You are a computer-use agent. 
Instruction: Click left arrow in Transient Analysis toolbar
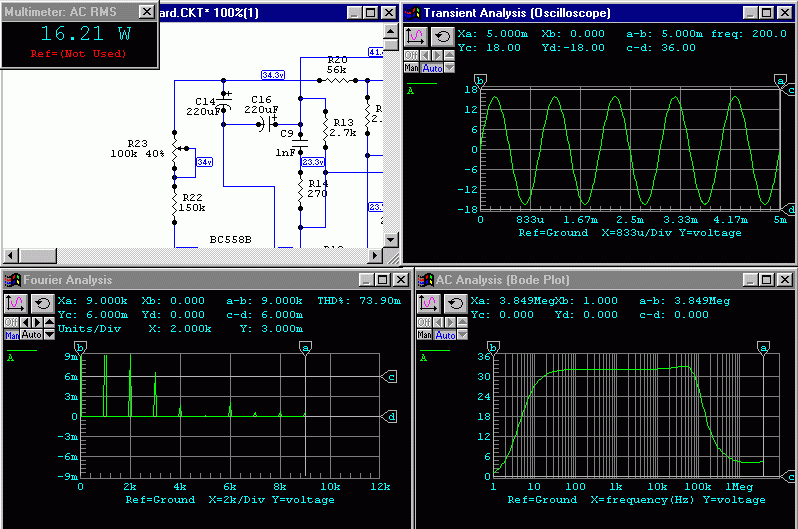(425, 55)
